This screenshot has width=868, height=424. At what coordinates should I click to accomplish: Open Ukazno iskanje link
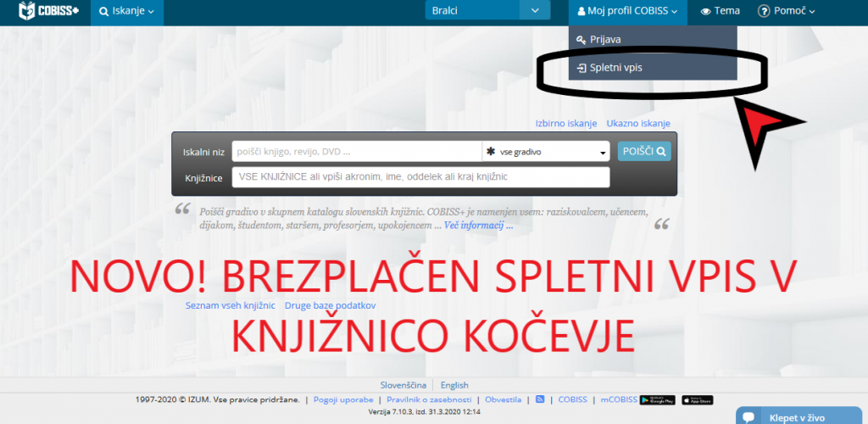[x=638, y=124]
